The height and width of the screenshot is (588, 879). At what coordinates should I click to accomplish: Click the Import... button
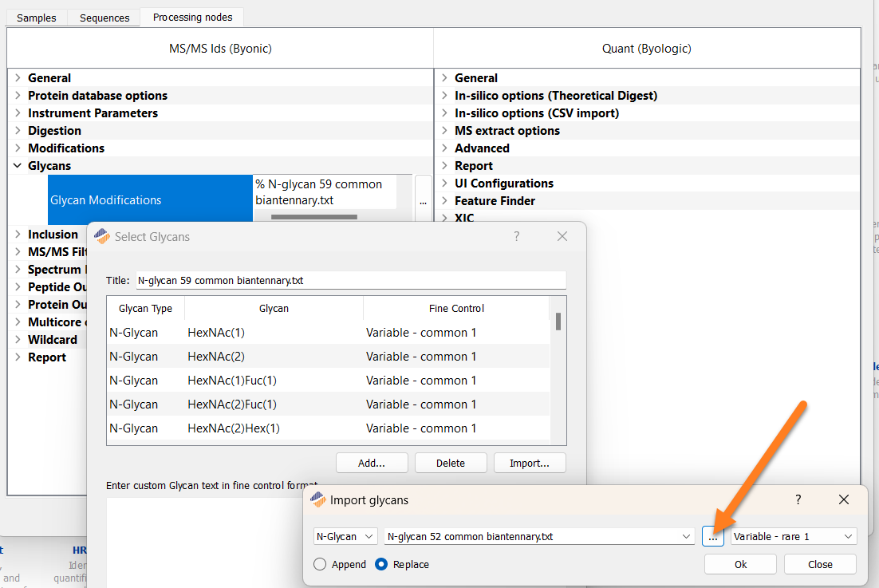(x=529, y=463)
